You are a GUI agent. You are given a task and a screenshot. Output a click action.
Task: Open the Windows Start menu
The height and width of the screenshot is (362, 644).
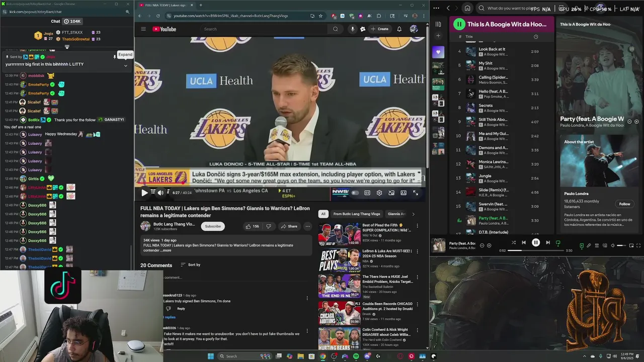pos(211,356)
